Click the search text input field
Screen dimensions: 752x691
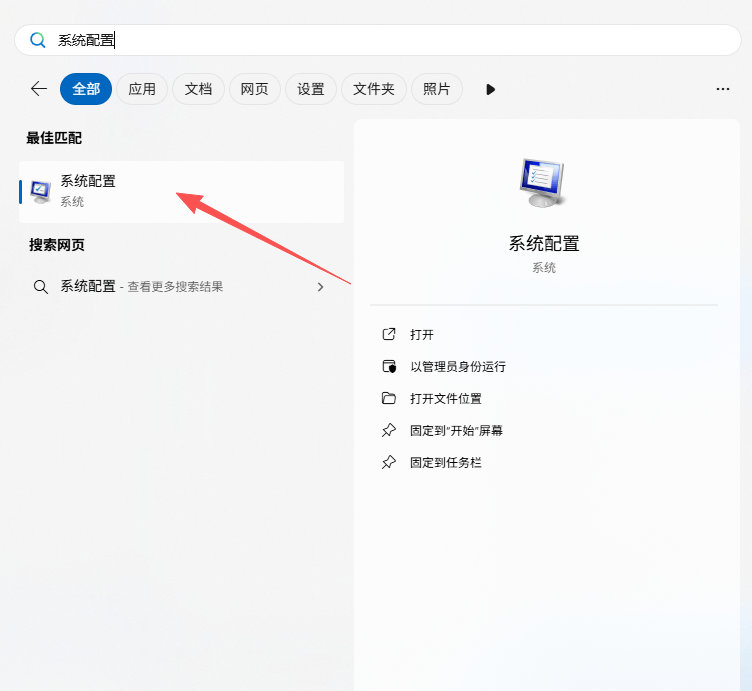pos(400,40)
